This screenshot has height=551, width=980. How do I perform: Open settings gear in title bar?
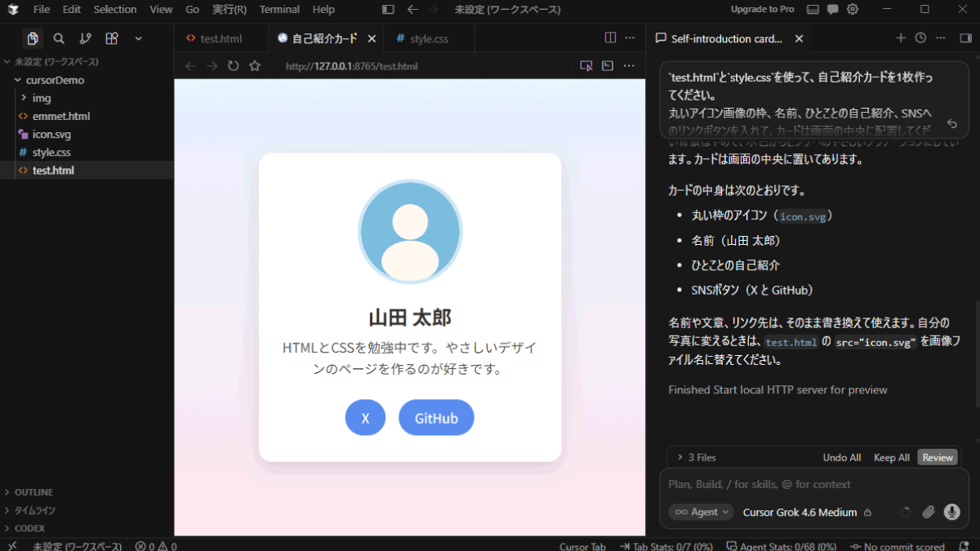(x=853, y=10)
